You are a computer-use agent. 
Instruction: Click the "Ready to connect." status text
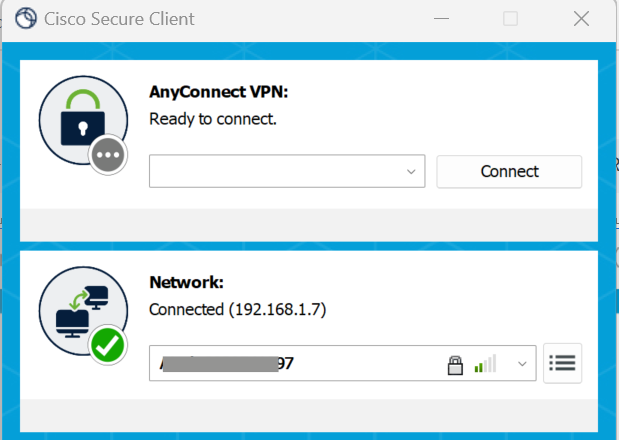(x=212, y=119)
